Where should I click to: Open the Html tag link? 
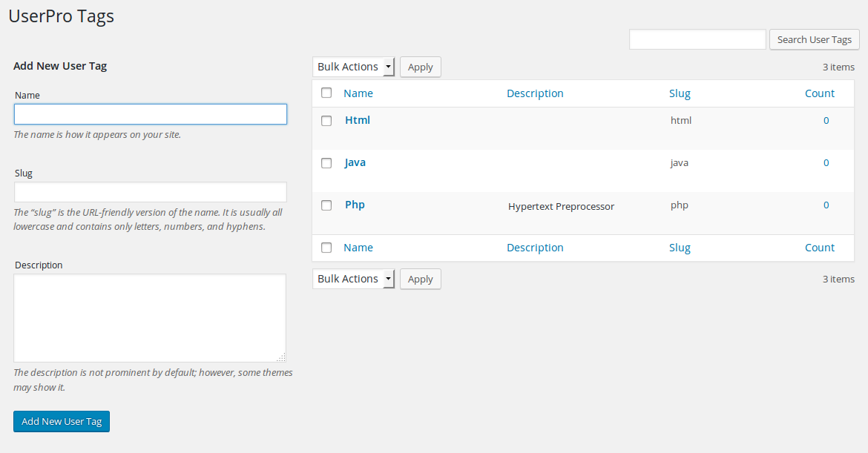click(358, 120)
